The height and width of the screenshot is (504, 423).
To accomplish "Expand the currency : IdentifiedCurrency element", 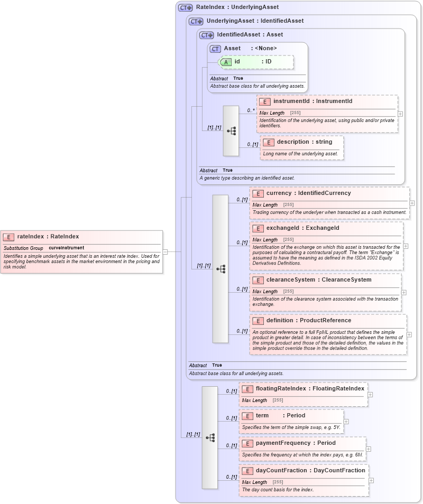I will pos(411,203).
